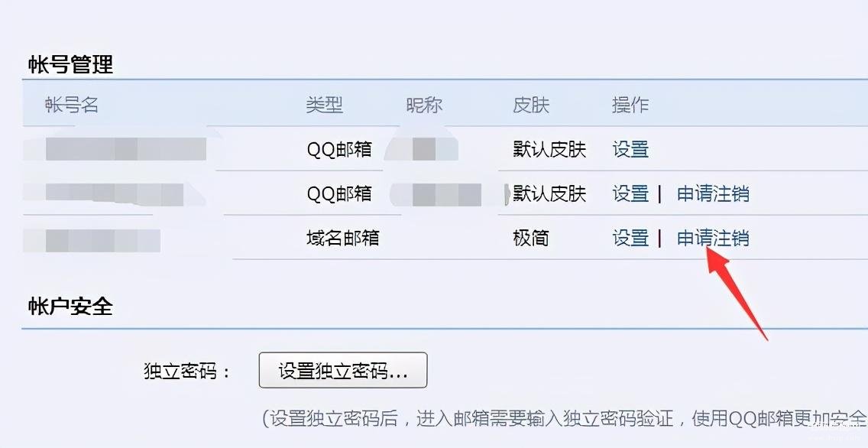Screen dimensions: 868x448
Task: Click 申请注销 for the 域名邮箱 account
Action: [713, 238]
